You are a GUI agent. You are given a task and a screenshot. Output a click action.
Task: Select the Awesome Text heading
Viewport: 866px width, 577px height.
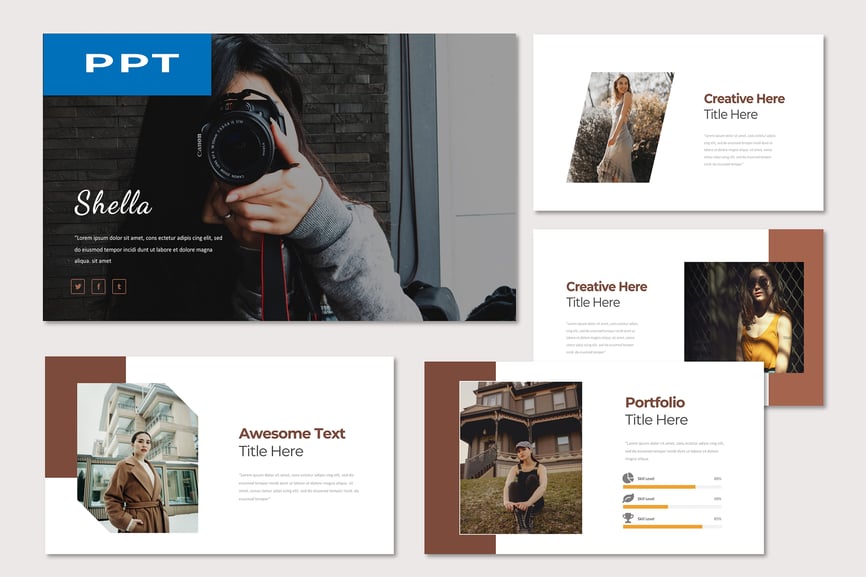point(291,433)
